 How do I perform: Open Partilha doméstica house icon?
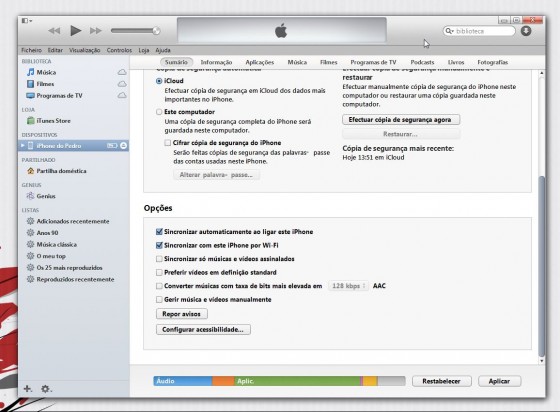31,171
